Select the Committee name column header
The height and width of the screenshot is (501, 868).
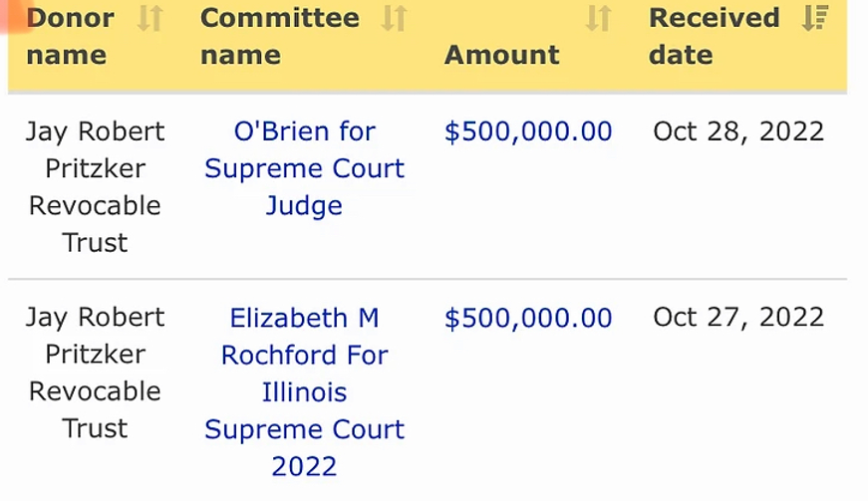[x=279, y=36]
